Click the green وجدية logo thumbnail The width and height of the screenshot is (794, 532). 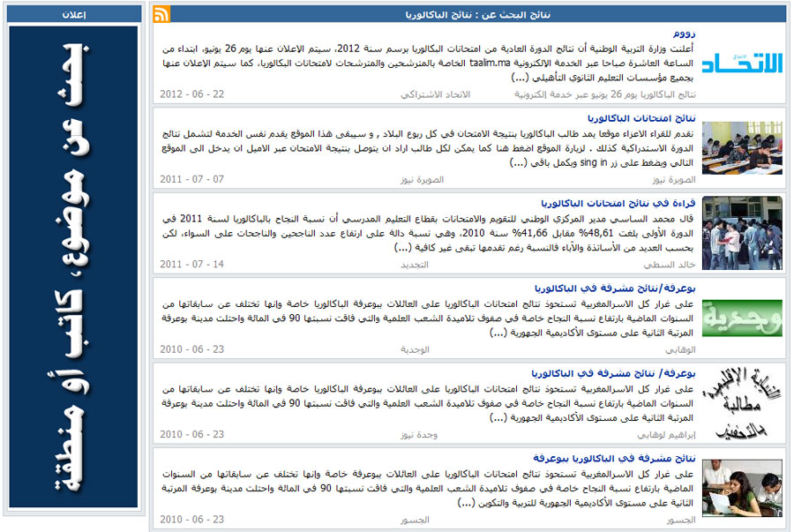(742, 318)
